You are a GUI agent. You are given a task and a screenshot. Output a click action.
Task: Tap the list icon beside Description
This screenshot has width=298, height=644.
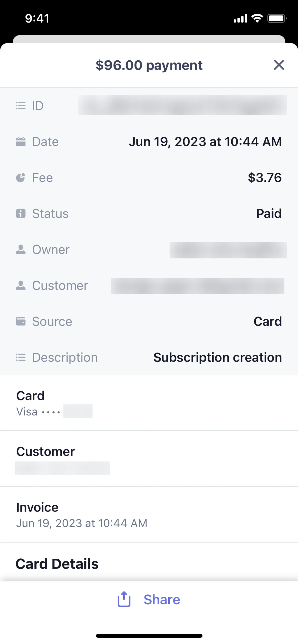(20, 358)
